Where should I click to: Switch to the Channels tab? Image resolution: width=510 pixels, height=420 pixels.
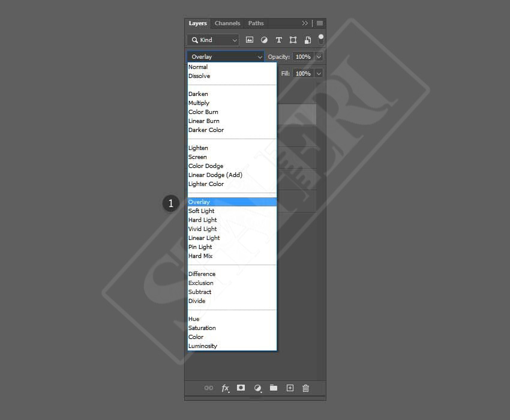(x=227, y=23)
